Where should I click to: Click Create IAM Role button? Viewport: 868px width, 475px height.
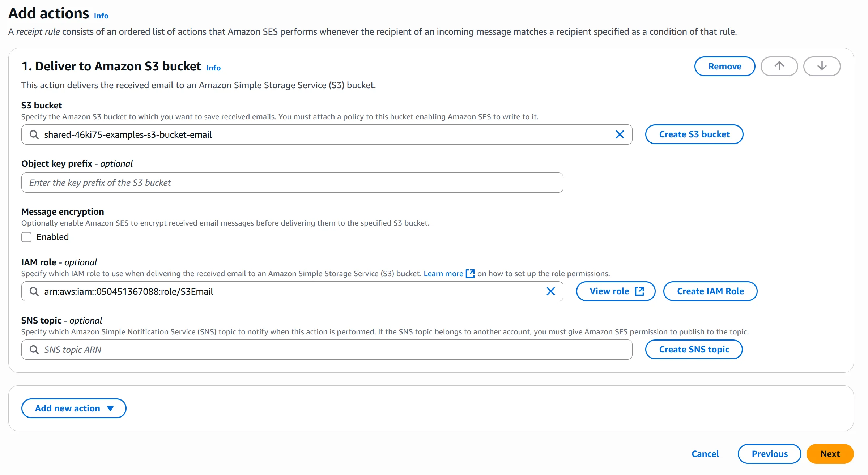[710, 291]
